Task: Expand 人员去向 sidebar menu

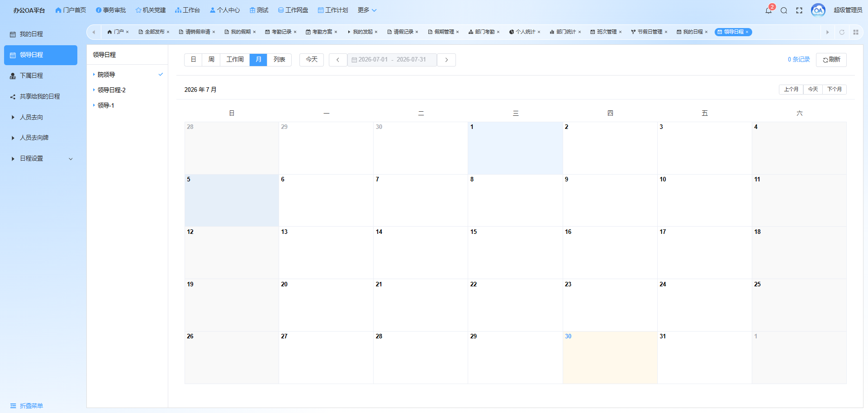Action: tap(13, 117)
